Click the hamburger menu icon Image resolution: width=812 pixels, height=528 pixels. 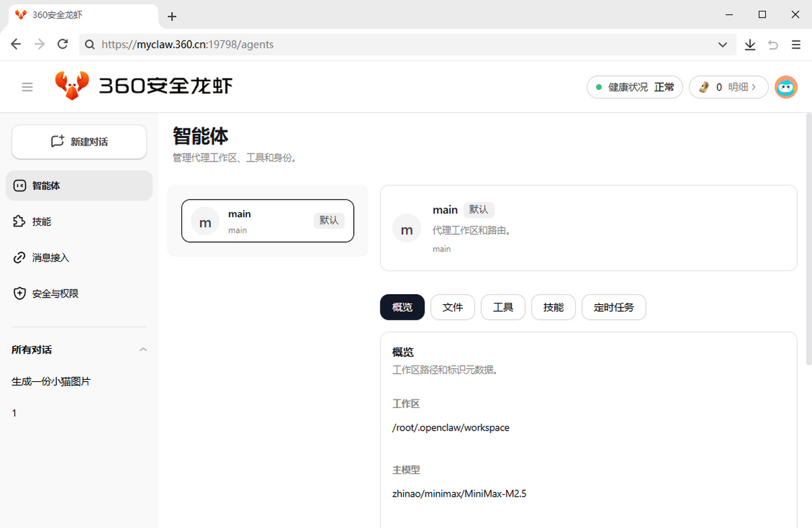[27, 87]
